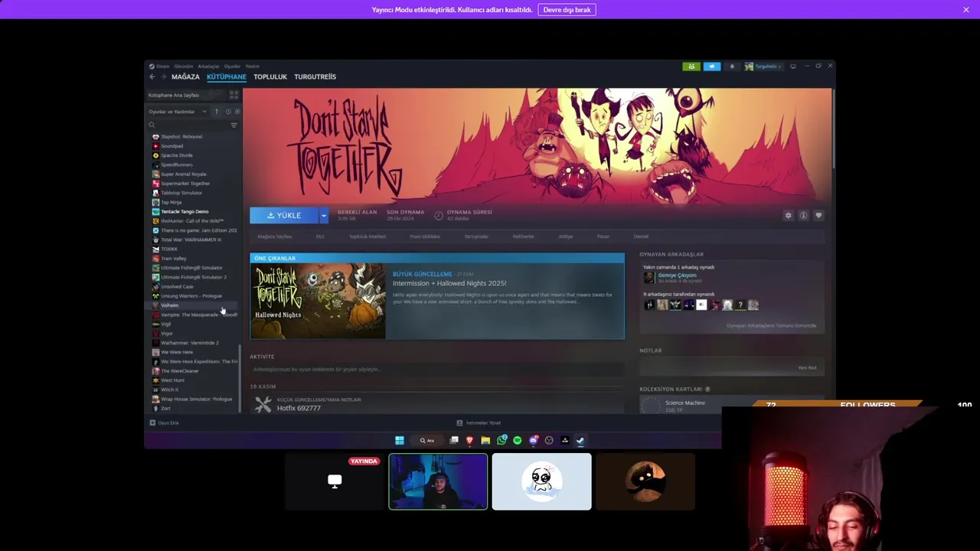Viewport: 980px width, 551px height.
Task: Click Devre dışı bırak button
Action: coord(567,10)
